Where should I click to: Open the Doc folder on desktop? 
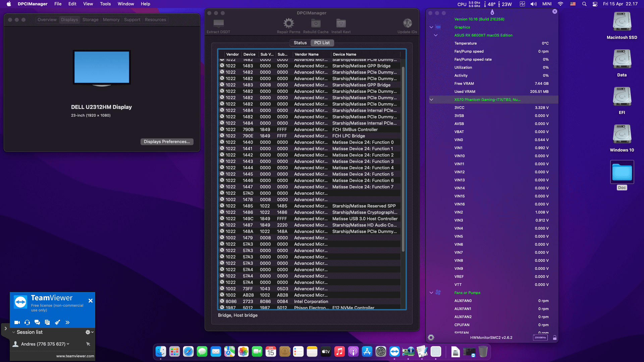(622, 172)
